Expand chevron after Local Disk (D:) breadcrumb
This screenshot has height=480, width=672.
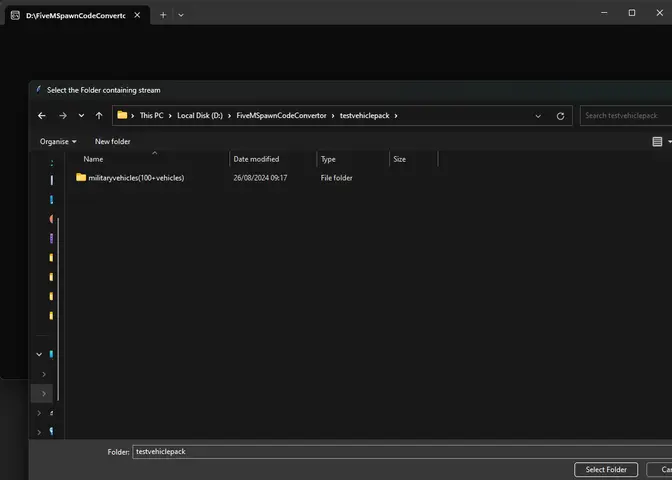coord(229,116)
